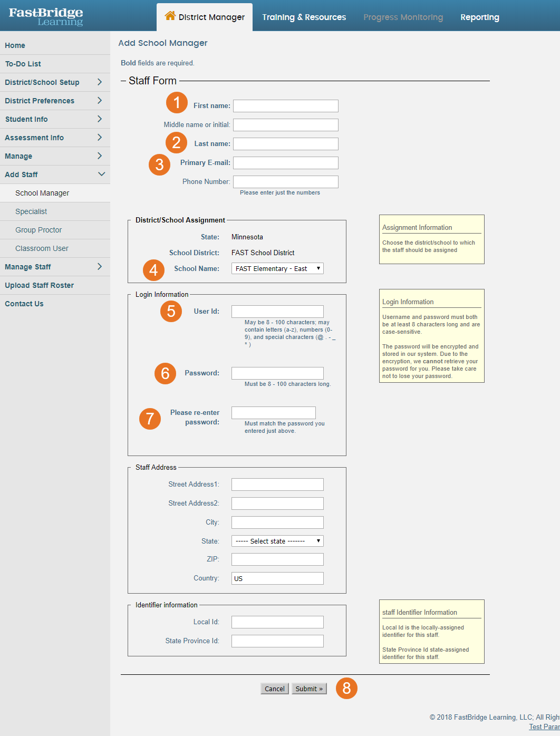Click the 'Assignment Information' note title
560x736 pixels.
click(x=417, y=227)
